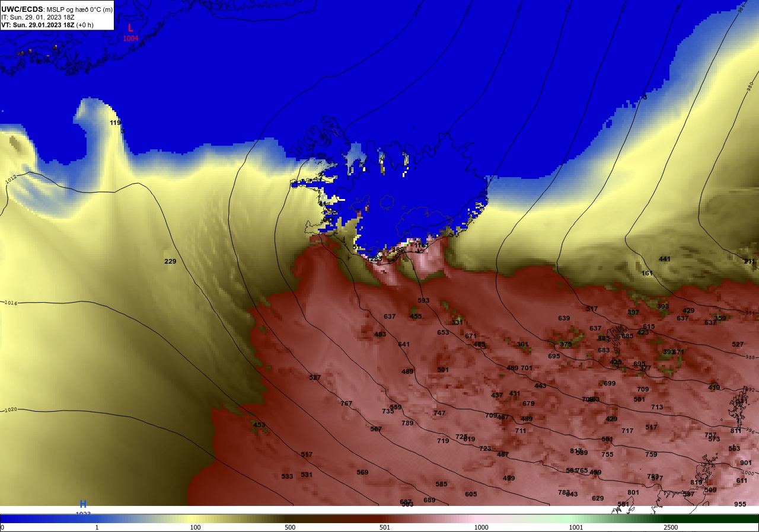Click the IT: Sun. 29. 01. 2023 18Z line
The height and width of the screenshot is (532, 759).
click(37, 17)
